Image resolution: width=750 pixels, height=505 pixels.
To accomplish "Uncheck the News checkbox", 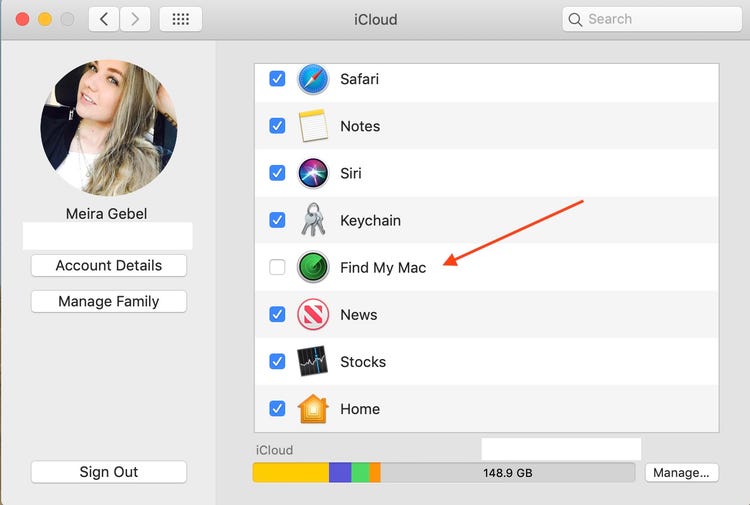I will point(277,314).
